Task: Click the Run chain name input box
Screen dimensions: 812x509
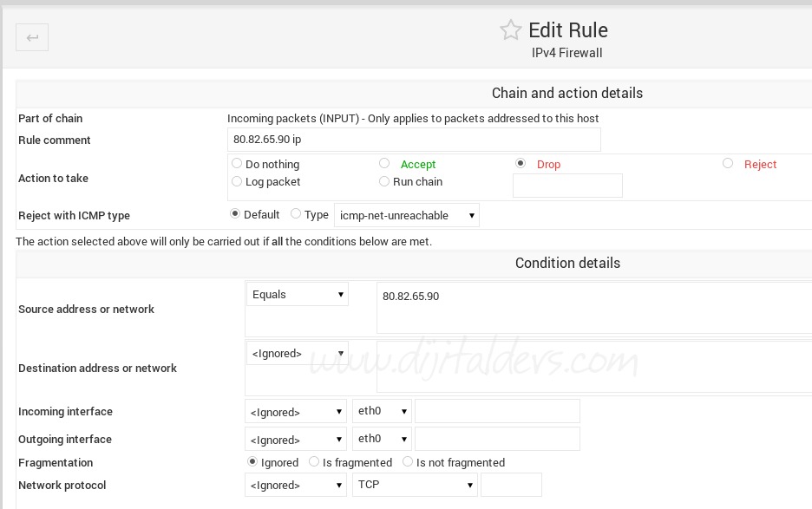Action: (567, 186)
